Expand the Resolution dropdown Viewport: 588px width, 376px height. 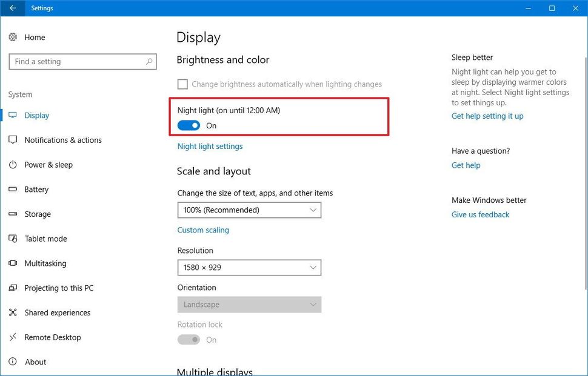pyautogui.click(x=249, y=267)
